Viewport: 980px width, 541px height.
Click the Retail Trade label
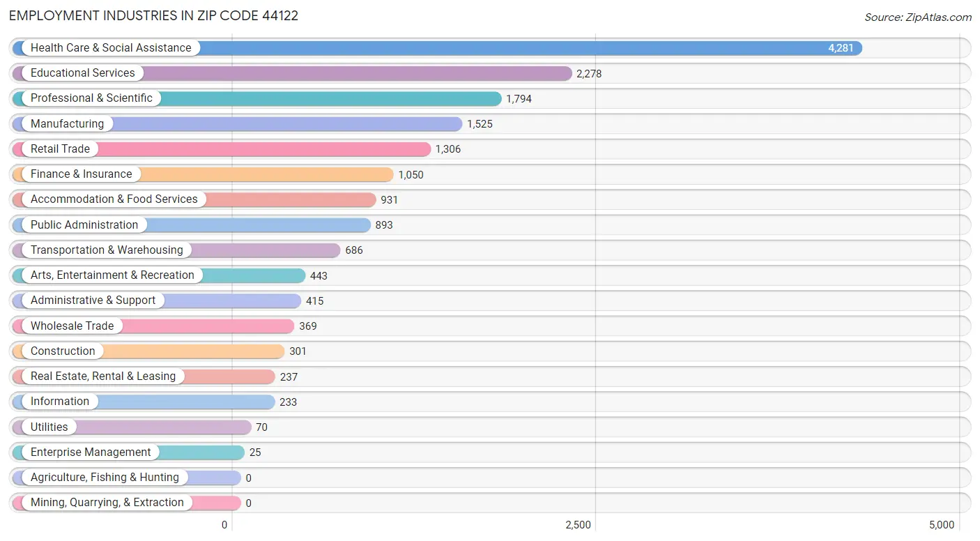click(60, 148)
